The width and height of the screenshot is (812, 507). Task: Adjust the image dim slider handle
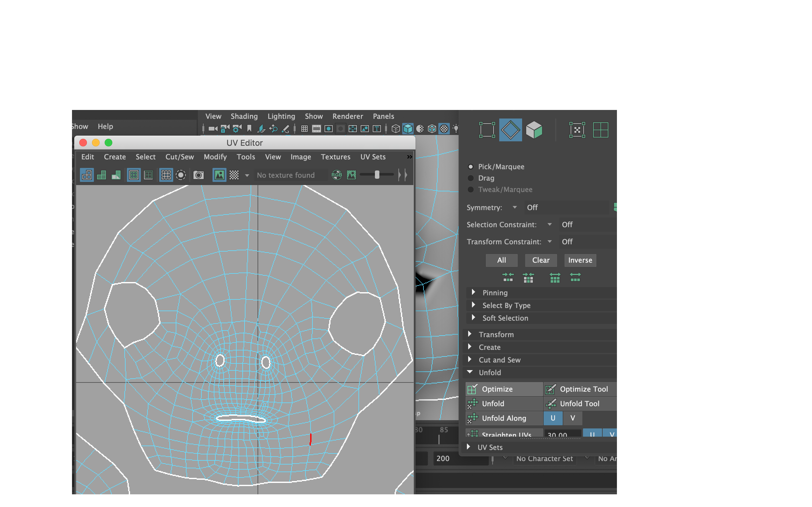pyautogui.click(x=377, y=175)
